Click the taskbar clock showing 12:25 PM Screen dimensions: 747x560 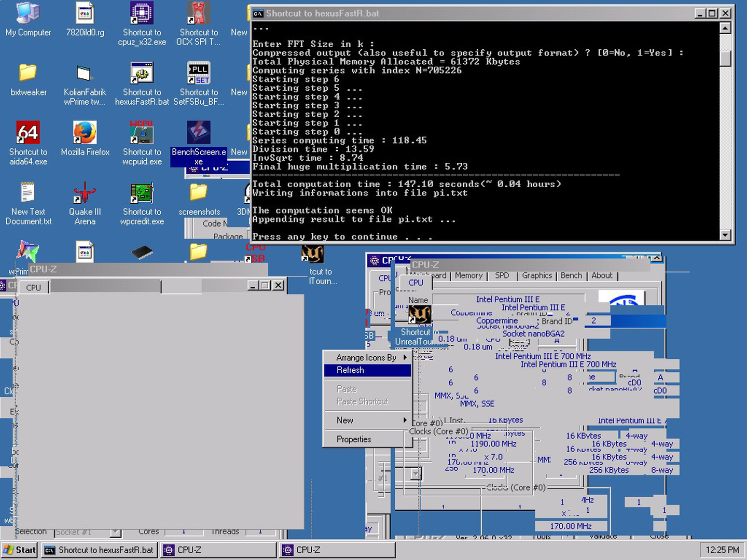[x=722, y=550]
